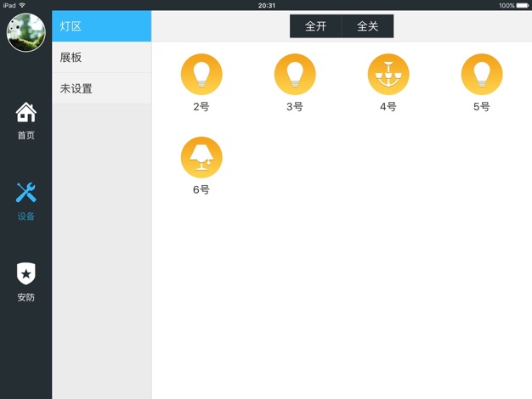The image size is (532, 399).
Task: Select the 灯区 zone tab
Action: click(x=101, y=26)
